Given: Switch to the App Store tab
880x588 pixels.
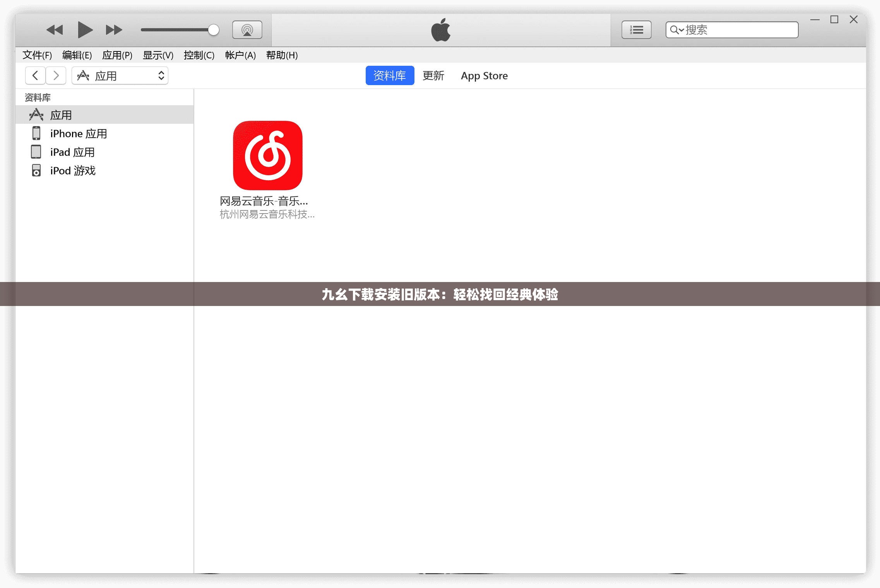Looking at the screenshot, I should (484, 75).
